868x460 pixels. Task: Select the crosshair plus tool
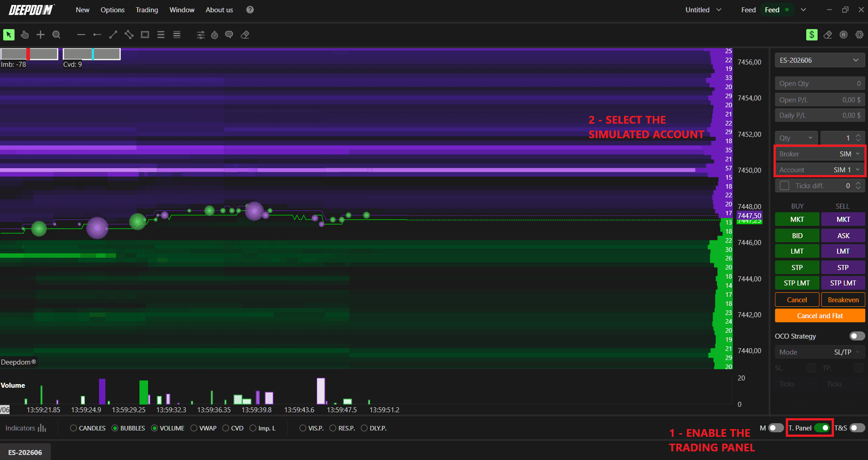(40, 35)
